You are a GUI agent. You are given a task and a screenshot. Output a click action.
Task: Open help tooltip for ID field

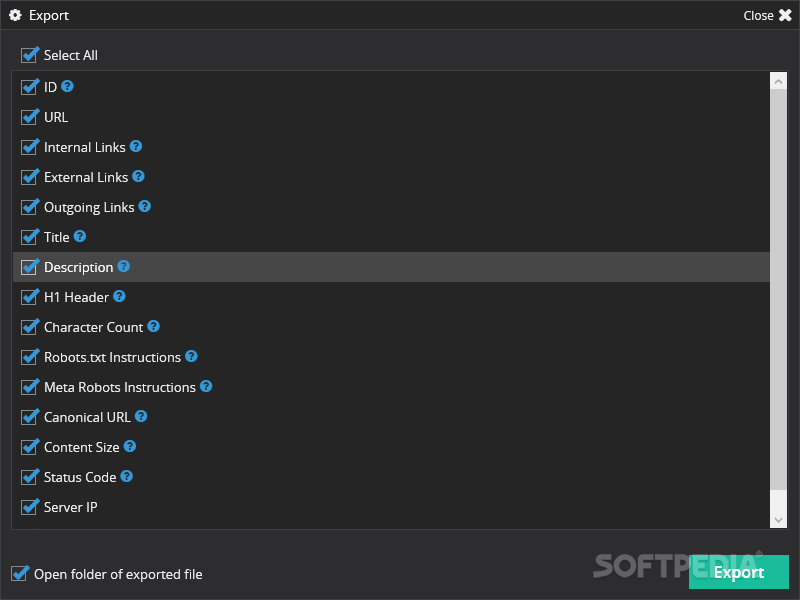67,86
